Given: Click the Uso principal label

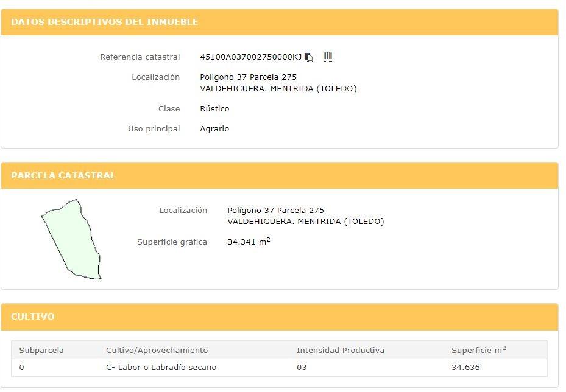Looking at the screenshot, I should coord(154,129).
